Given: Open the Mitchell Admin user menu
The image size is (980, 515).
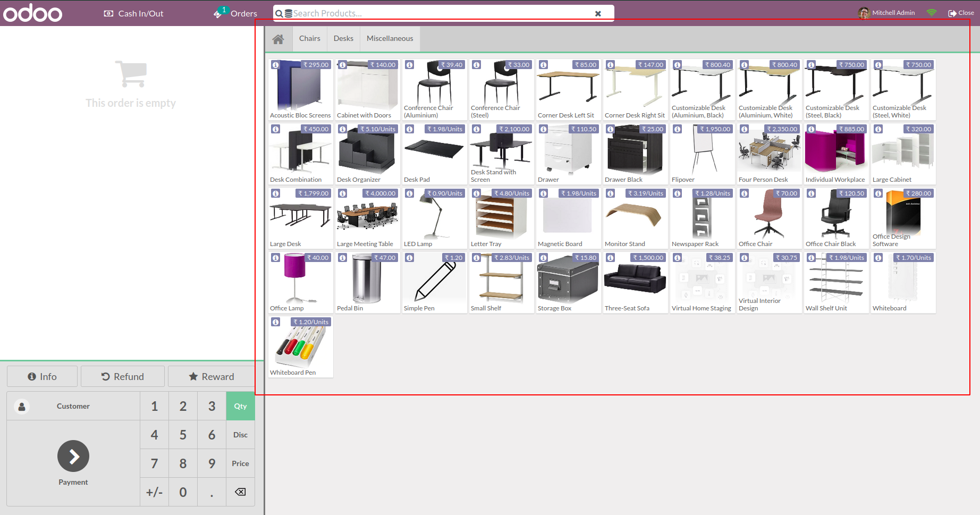Looking at the screenshot, I should (886, 13).
